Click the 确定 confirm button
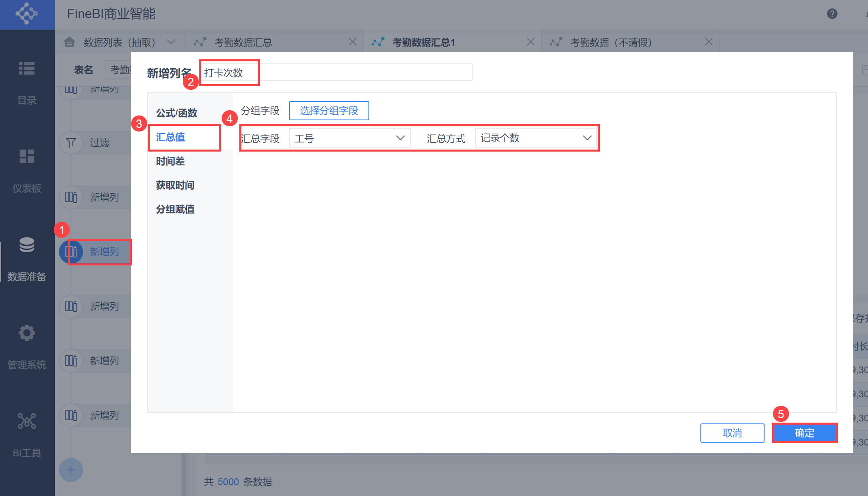The width and height of the screenshot is (868, 496). point(805,433)
